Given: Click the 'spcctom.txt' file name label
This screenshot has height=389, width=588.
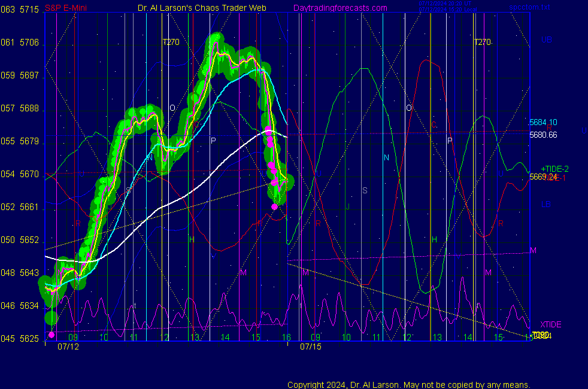Looking at the screenshot, I should pyautogui.click(x=529, y=7).
